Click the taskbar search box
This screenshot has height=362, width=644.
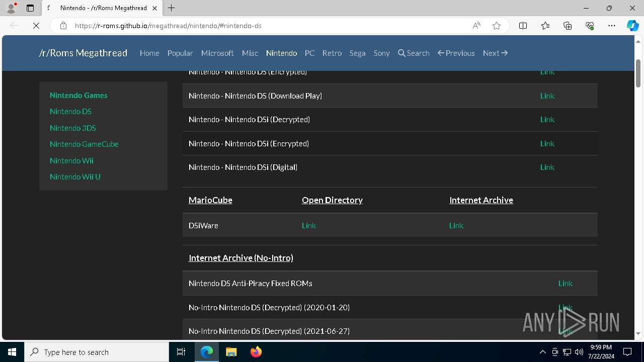pyautogui.click(x=97, y=352)
